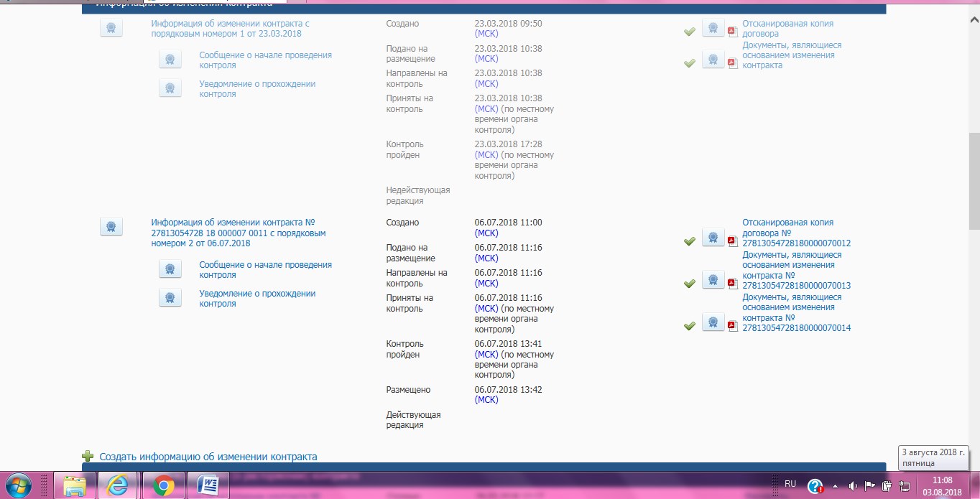This screenshot has width=980, height=499.
Task: Open link 'Создать информацию об изменении контракта'
Action: tap(208, 457)
